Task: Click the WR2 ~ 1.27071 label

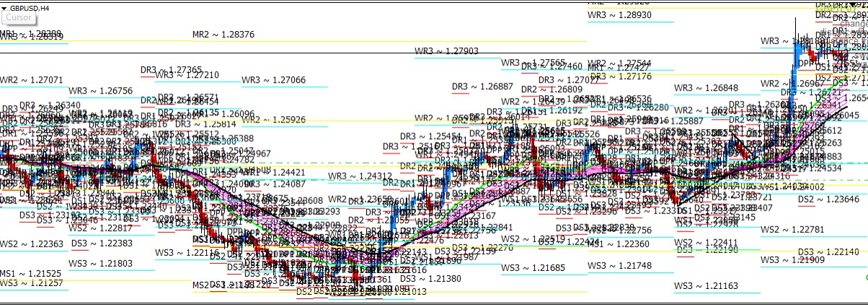Action: pyautogui.click(x=31, y=80)
